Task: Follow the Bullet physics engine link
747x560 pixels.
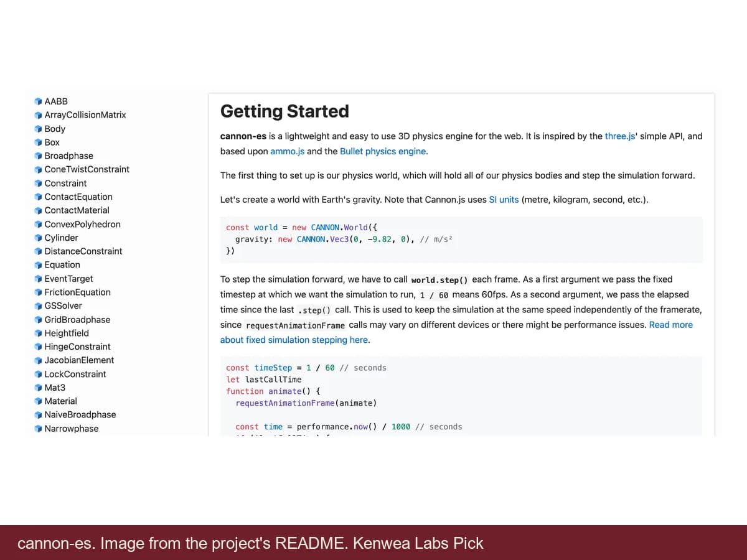Action: [x=383, y=151]
